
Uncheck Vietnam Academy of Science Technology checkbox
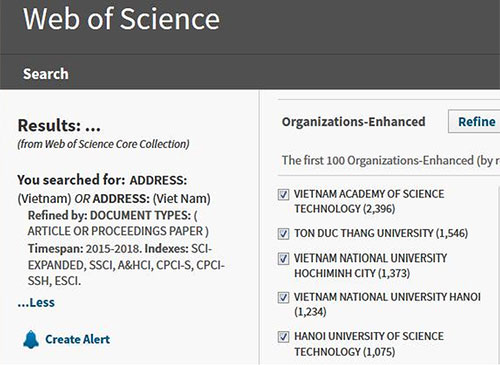[x=283, y=194]
